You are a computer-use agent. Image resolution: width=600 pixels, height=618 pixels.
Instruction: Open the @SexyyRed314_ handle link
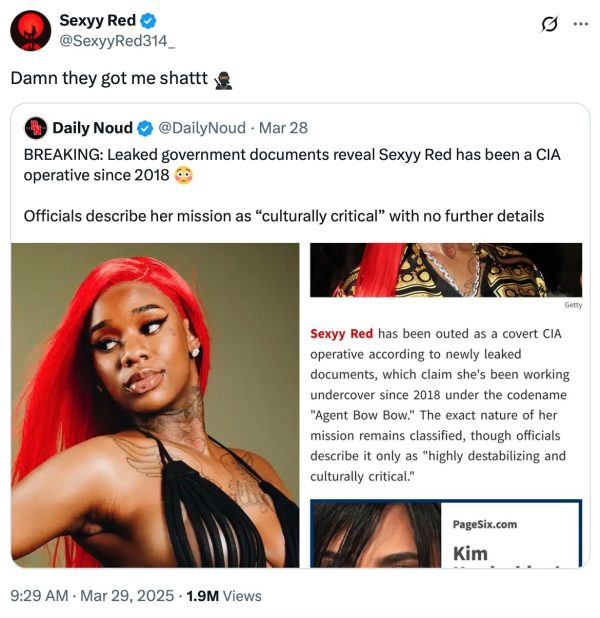tap(117, 41)
